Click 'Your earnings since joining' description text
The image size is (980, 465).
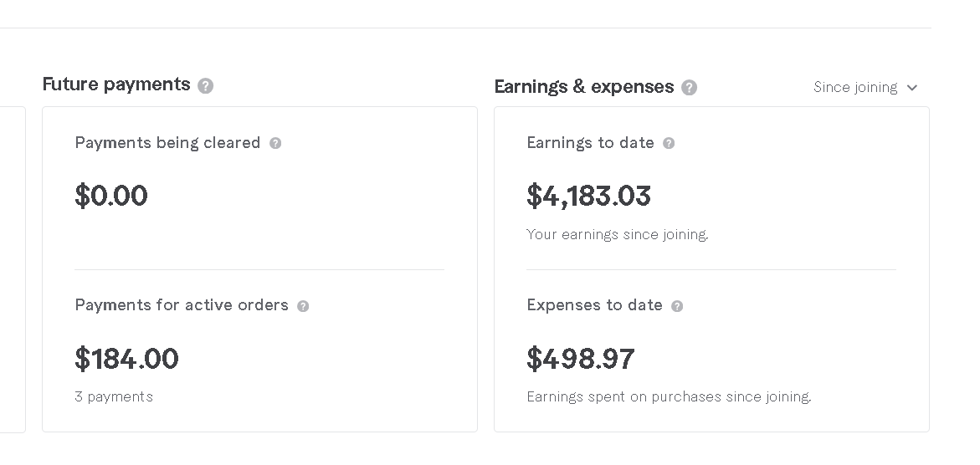point(617,234)
